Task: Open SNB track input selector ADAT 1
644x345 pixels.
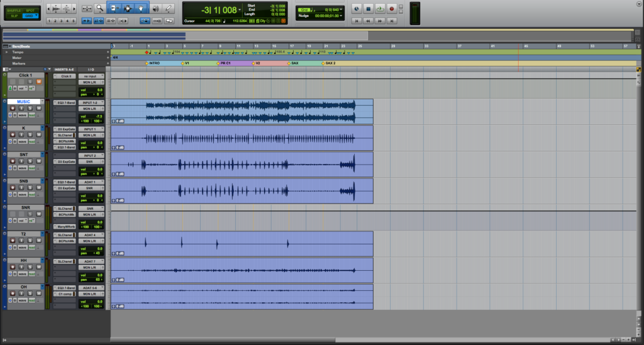Action: point(91,182)
